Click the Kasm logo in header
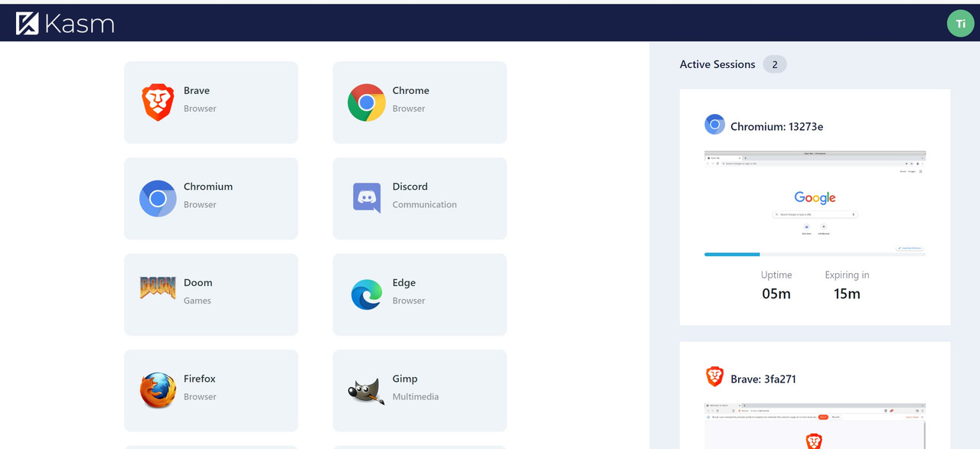Viewport: 980px width, 449px height. coord(65,24)
